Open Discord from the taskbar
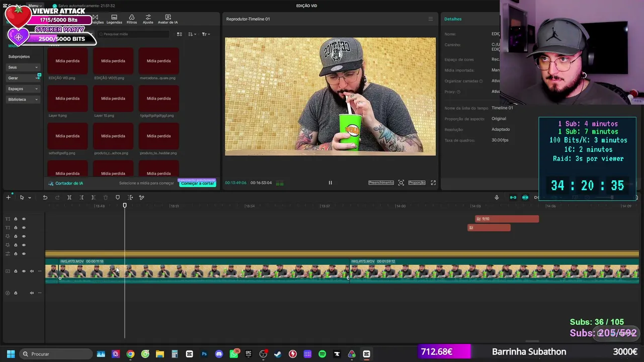 [x=219, y=354]
